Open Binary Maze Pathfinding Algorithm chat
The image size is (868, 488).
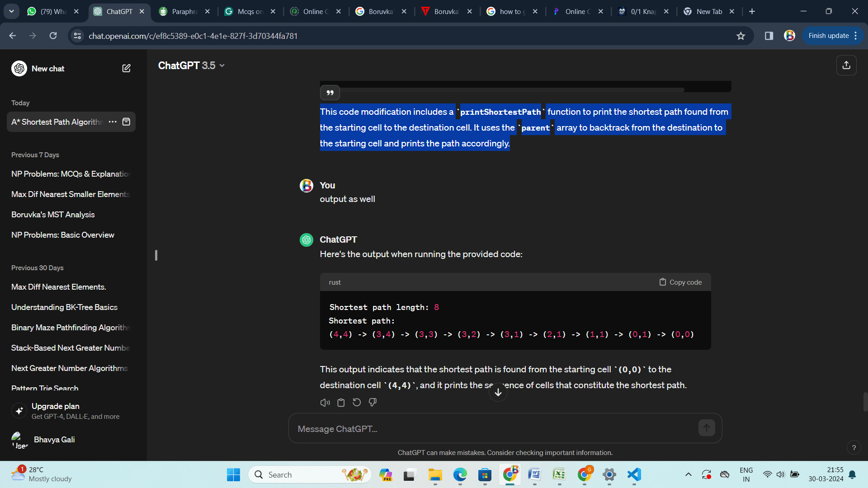click(x=71, y=327)
